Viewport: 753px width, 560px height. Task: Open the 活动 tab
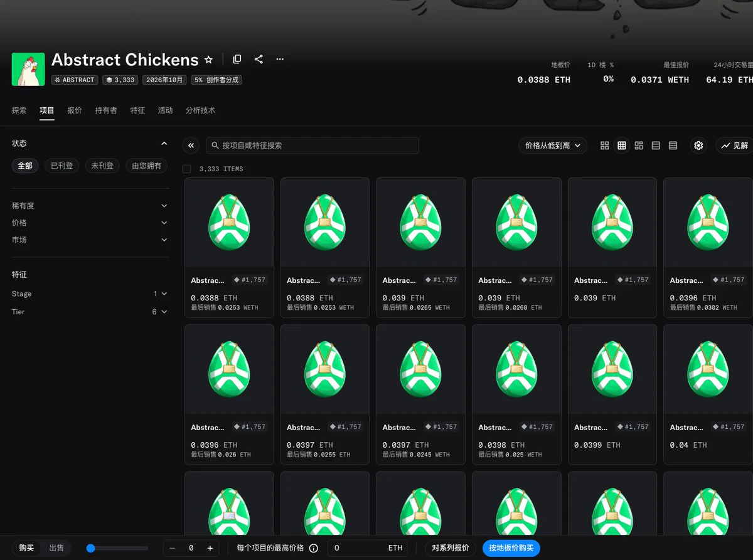pos(165,110)
